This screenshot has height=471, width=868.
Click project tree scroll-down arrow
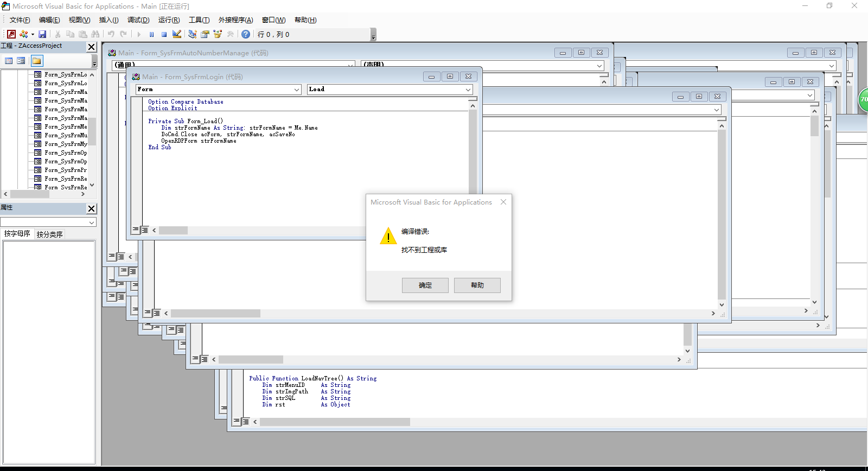(x=92, y=185)
